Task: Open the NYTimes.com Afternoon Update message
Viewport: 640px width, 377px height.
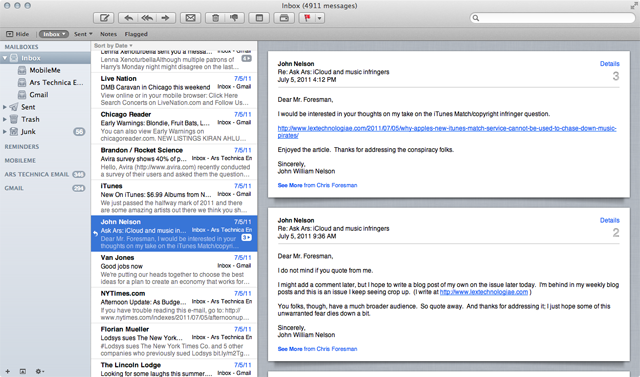Action: (x=174, y=306)
